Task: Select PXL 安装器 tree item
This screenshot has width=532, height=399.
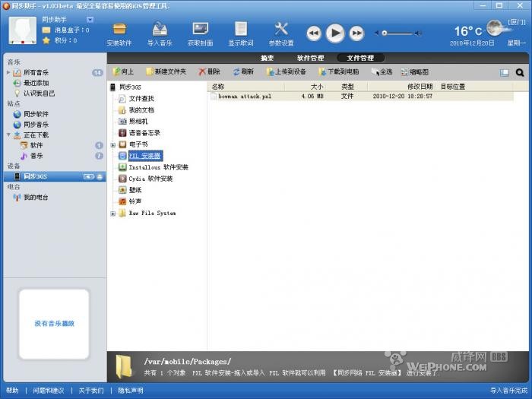Action: (146, 156)
